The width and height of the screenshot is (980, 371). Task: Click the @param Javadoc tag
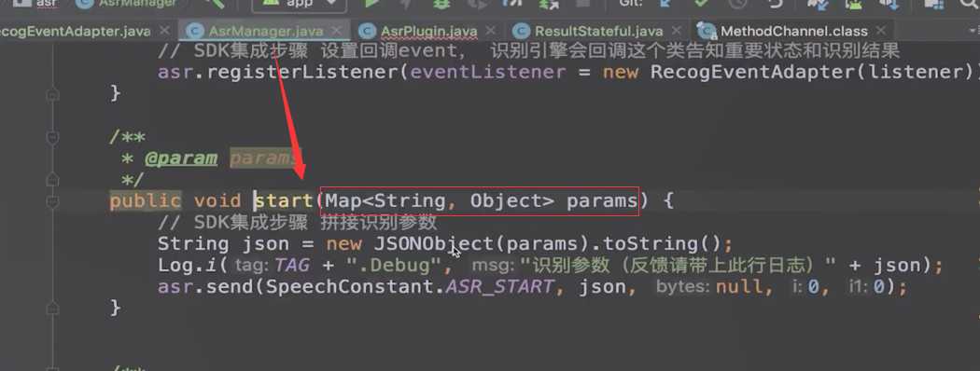click(181, 158)
